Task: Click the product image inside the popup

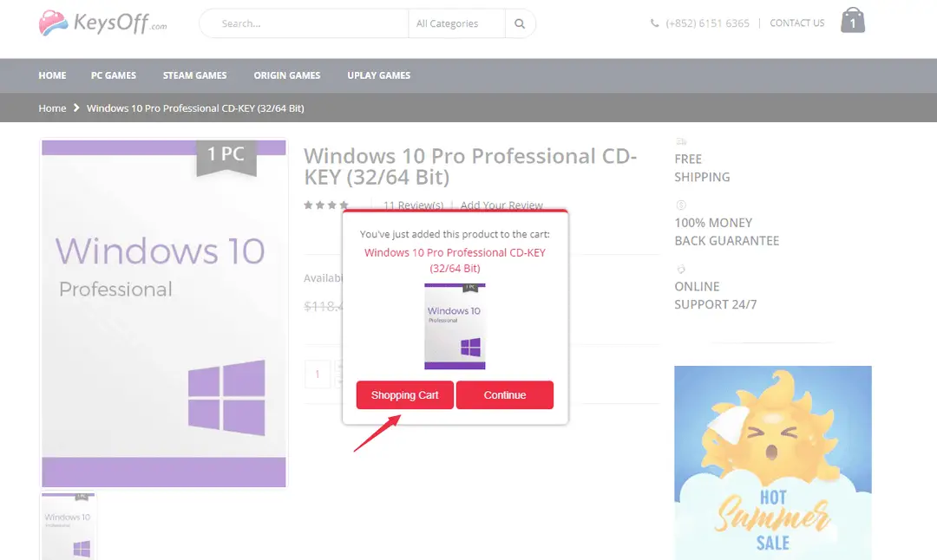Action: [x=455, y=327]
